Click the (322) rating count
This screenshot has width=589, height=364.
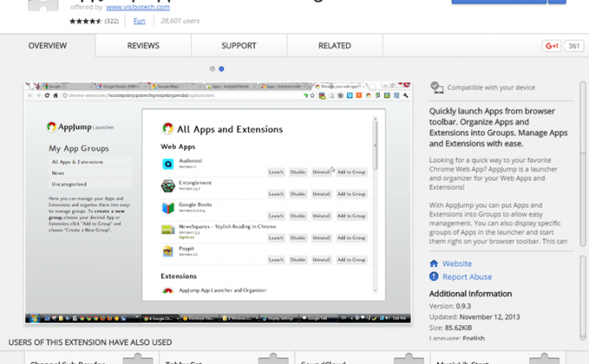(x=111, y=21)
